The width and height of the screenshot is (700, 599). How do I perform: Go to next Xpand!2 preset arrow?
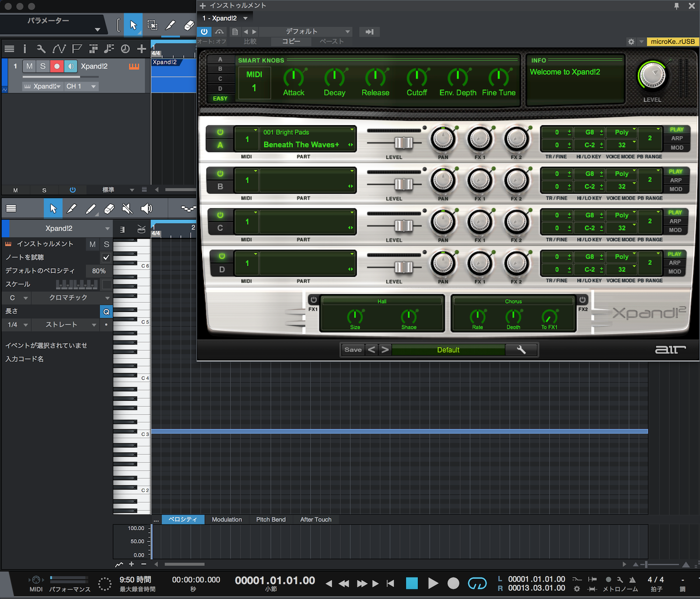pyautogui.click(x=385, y=350)
